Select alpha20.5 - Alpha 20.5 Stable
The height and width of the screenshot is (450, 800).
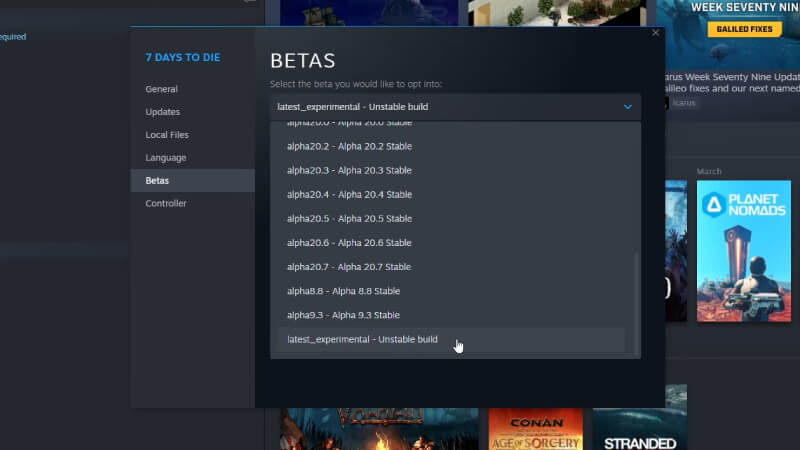[x=349, y=219]
